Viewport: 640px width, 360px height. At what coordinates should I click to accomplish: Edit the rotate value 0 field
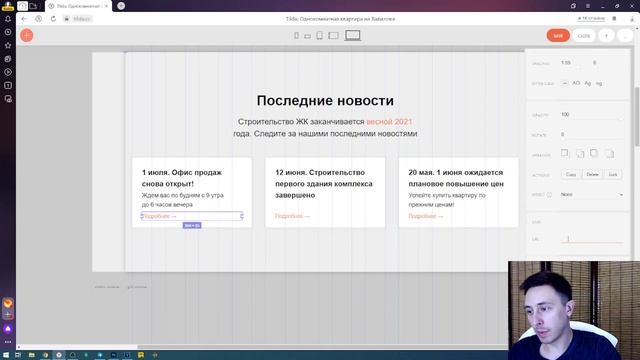point(592,134)
